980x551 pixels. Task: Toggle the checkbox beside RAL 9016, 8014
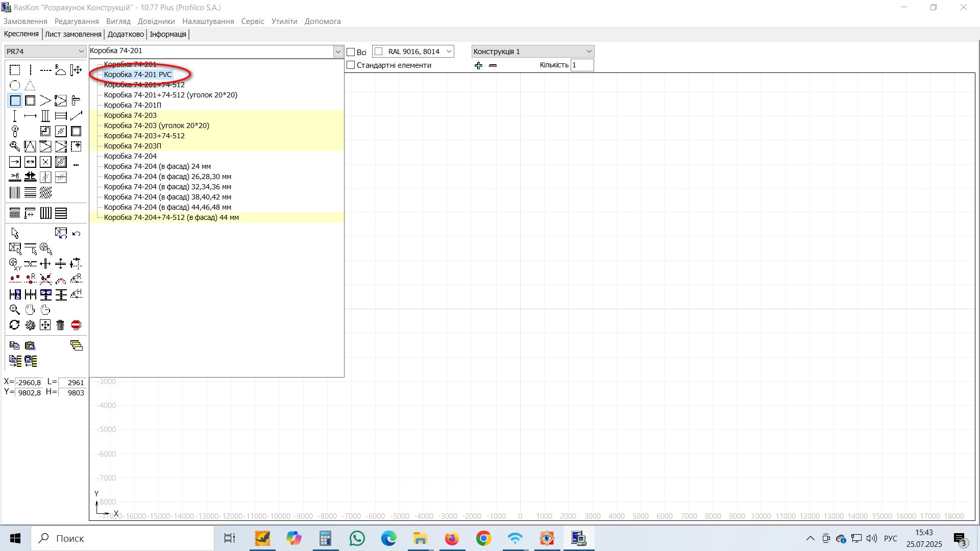click(x=379, y=52)
